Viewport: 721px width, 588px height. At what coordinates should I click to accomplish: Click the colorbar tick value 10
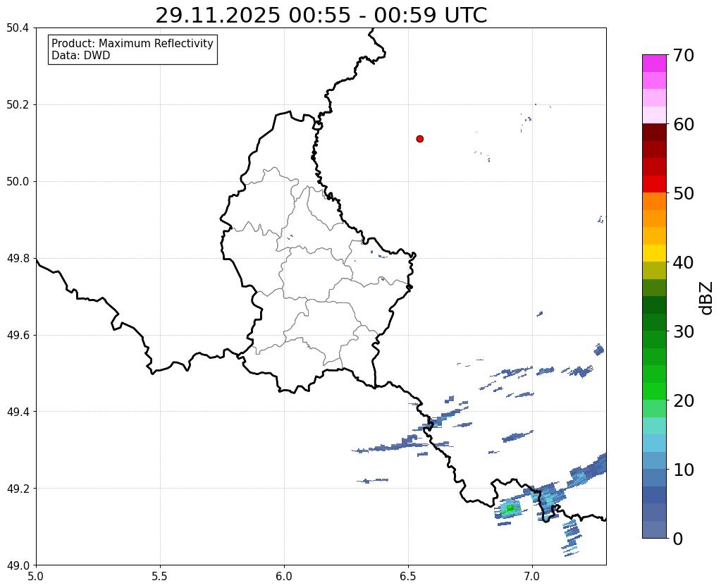[x=684, y=470]
